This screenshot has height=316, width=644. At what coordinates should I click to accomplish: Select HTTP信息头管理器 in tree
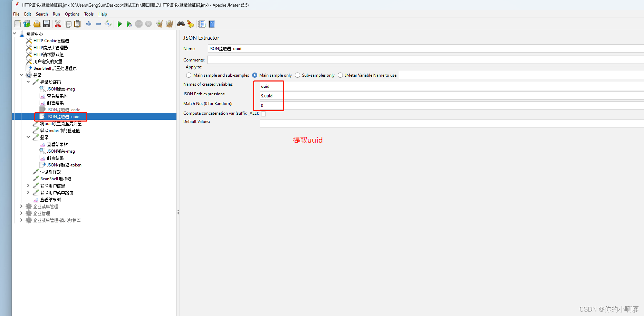tap(50, 48)
